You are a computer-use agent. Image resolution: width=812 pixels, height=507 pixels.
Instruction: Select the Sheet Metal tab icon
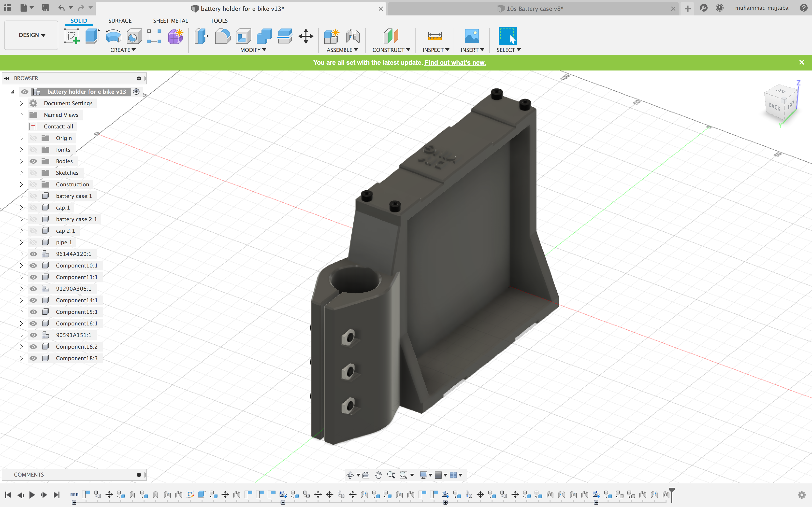click(x=170, y=21)
